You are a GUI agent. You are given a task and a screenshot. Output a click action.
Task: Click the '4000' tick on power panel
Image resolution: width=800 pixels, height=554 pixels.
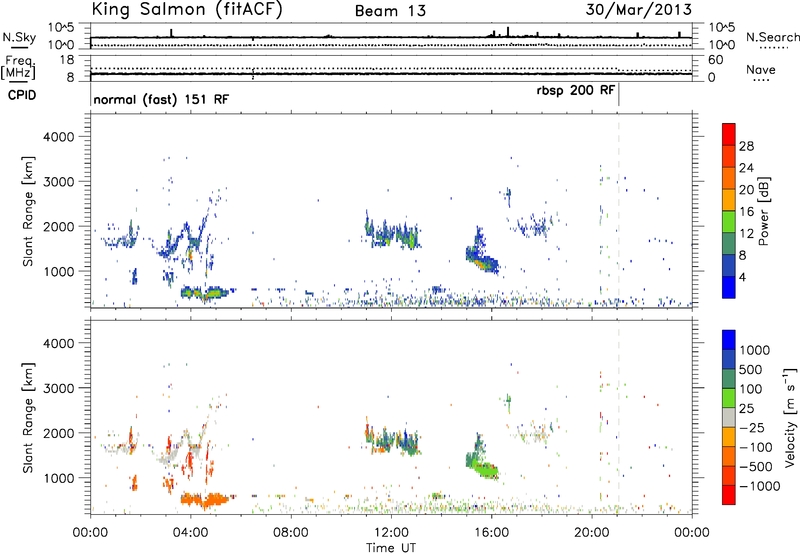pos(58,137)
